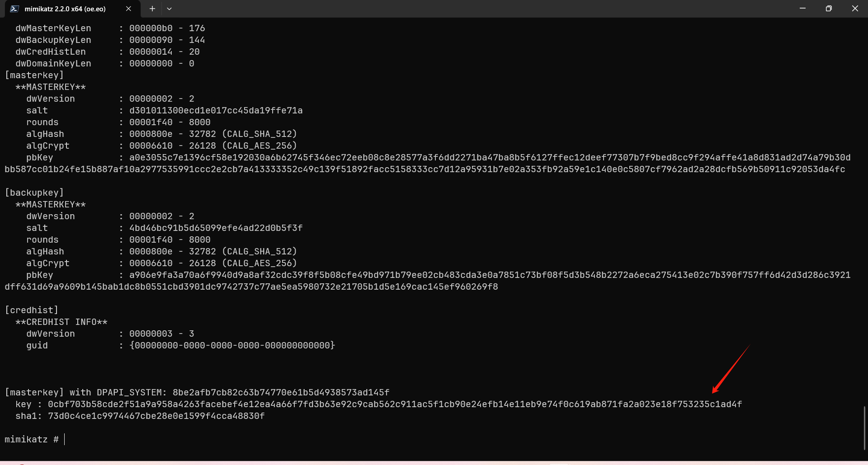868x465 pixels.
Task: Click the PowerShell icon in the mimikatz tab
Action: (x=14, y=9)
